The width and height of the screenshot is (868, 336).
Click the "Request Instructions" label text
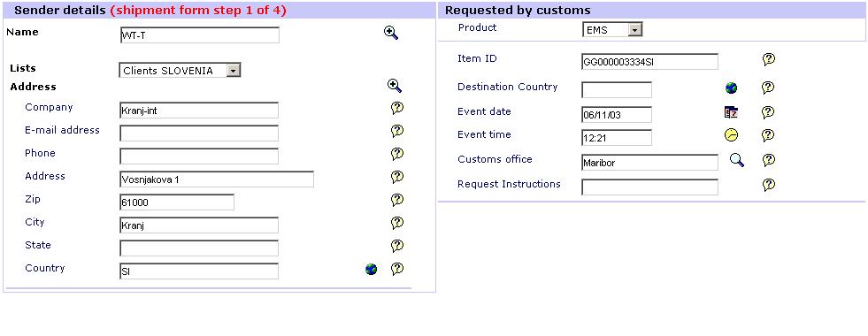click(509, 184)
